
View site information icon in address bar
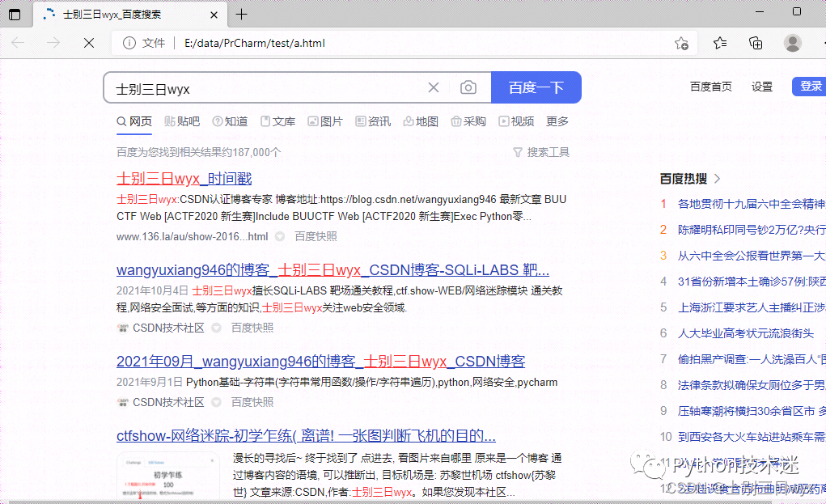point(129,43)
